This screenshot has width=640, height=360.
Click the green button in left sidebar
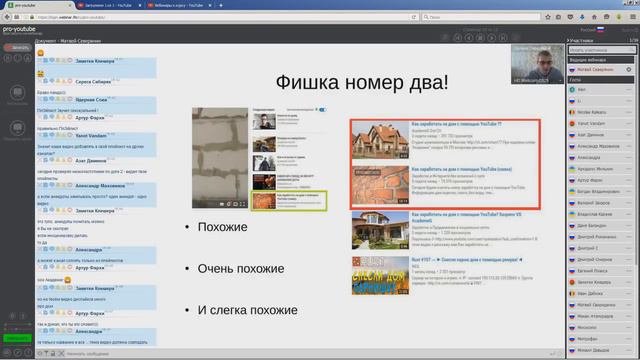click(17, 338)
